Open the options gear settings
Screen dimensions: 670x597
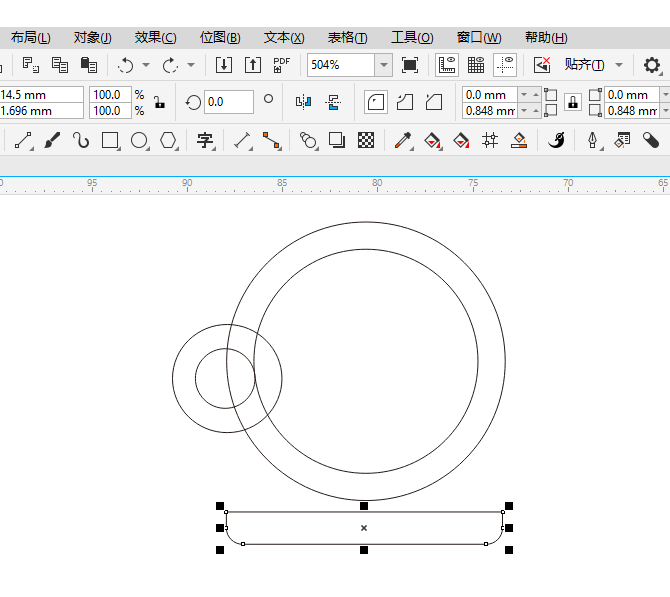(x=652, y=65)
